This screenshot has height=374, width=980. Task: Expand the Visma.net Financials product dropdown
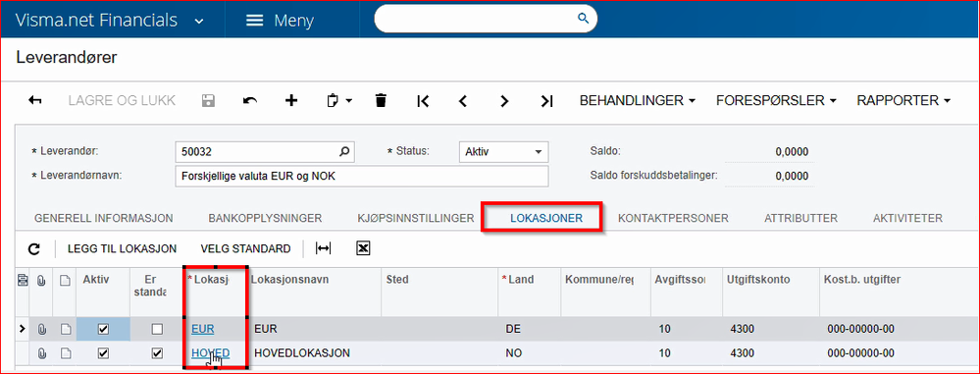point(199,22)
